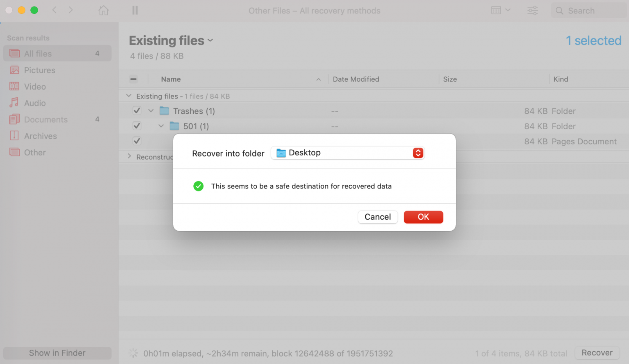Image resolution: width=629 pixels, height=364 pixels.
Task: Click the Documents category icon
Action: tap(14, 119)
